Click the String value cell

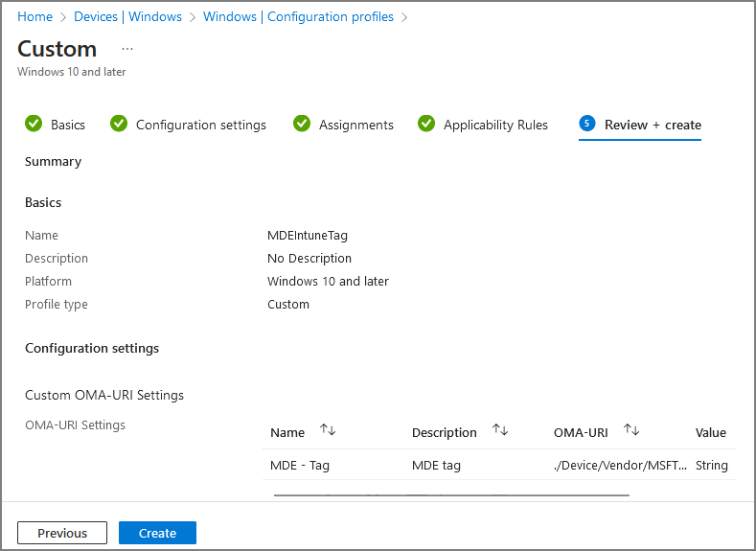(712, 465)
